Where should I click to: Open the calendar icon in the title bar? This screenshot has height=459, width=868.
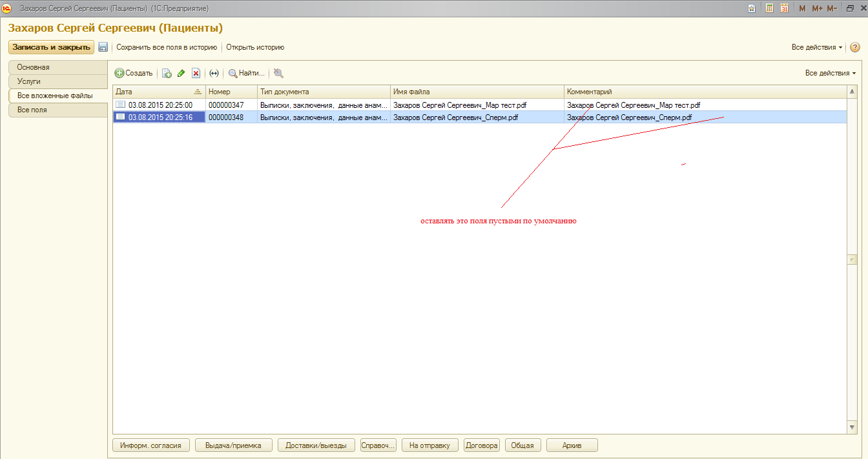784,8
